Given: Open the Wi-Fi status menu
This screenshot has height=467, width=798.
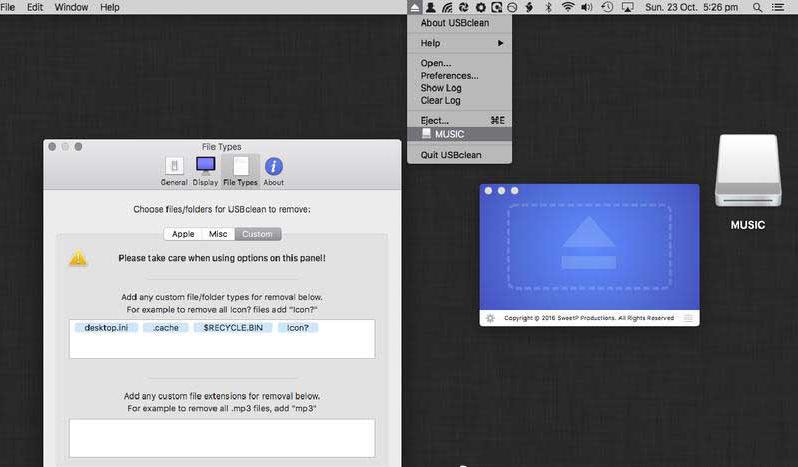Looking at the screenshot, I should click(568, 7).
